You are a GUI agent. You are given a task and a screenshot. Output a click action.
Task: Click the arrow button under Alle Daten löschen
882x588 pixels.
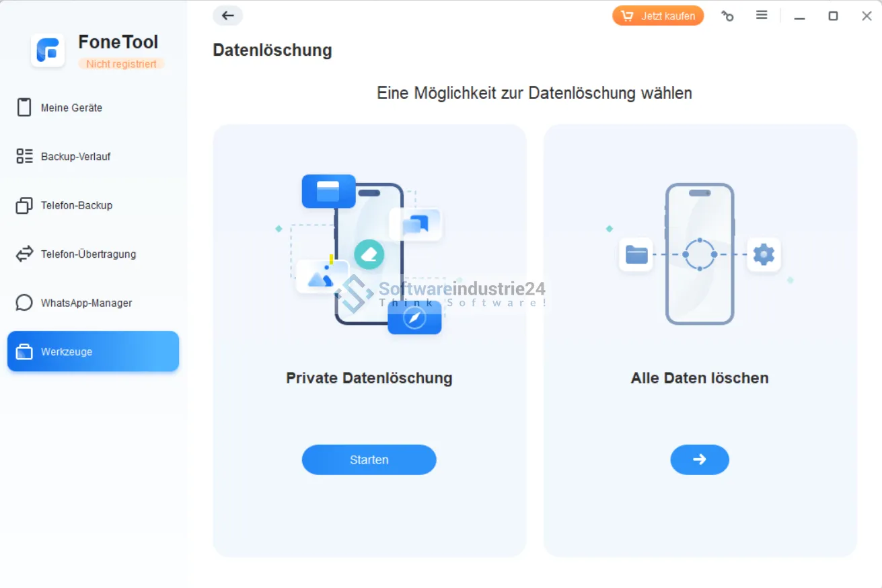click(x=700, y=460)
